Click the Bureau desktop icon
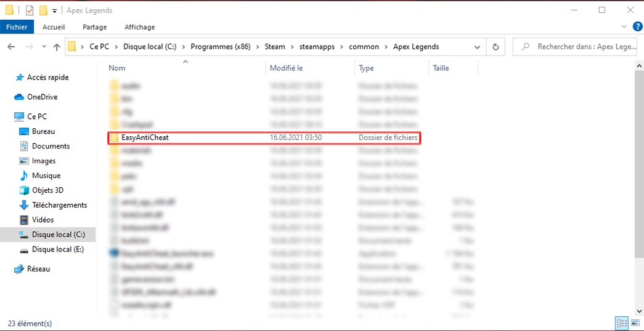Screen dimensions: 644x331 [x=24, y=131]
